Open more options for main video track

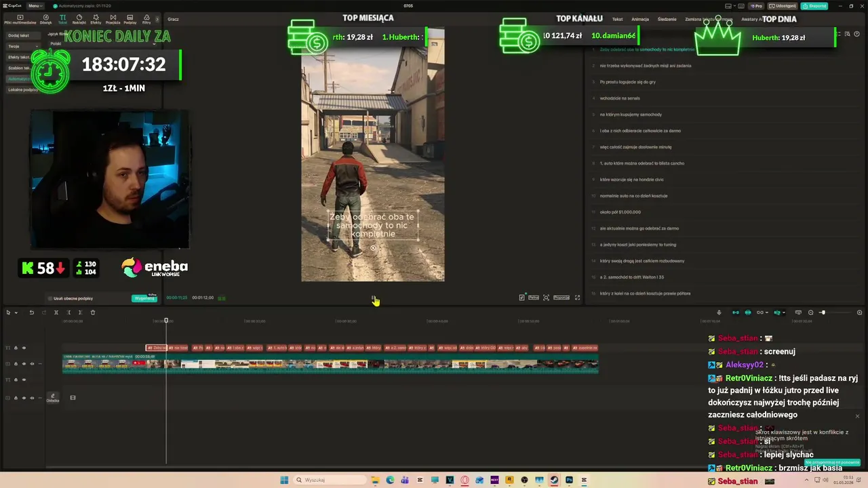(x=40, y=364)
